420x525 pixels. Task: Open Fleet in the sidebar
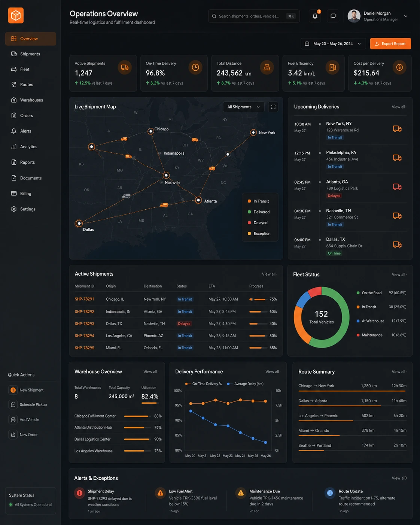pyautogui.click(x=31, y=69)
